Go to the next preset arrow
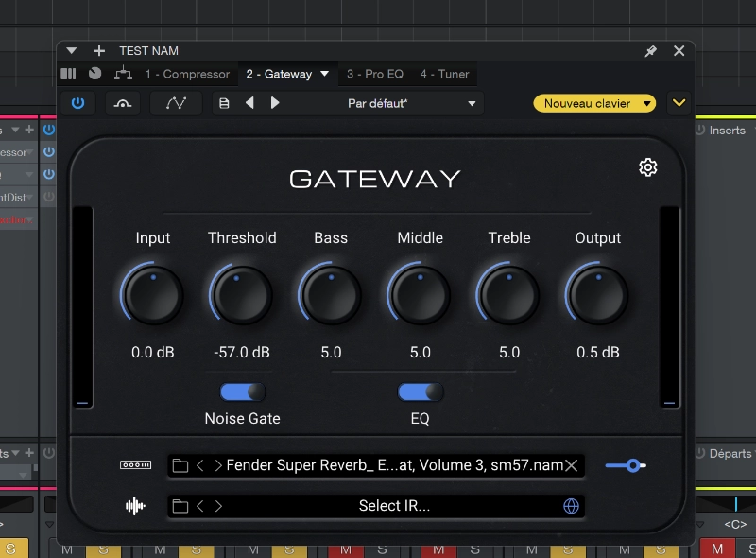The height and width of the screenshot is (558, 756). click(x=275, y=103)
